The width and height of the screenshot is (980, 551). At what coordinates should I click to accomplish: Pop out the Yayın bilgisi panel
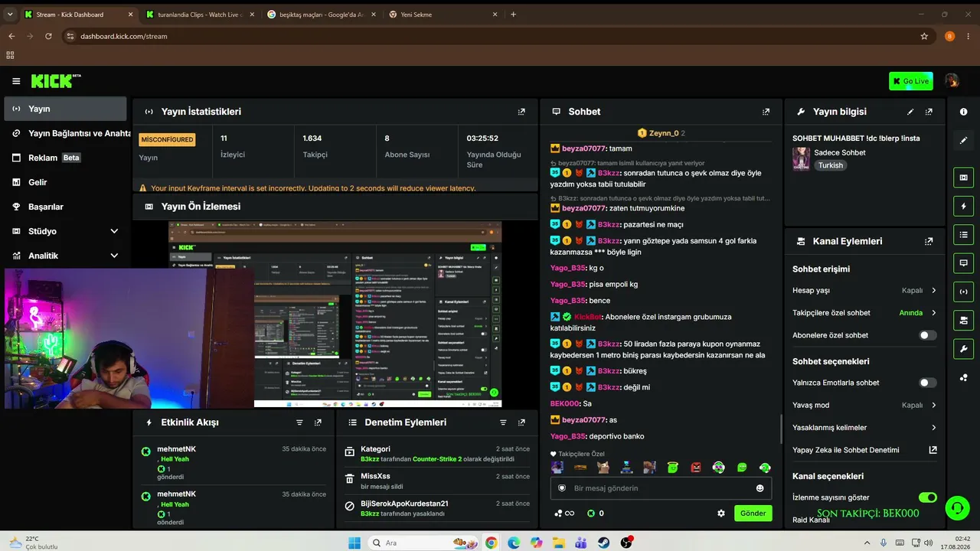[929, 112]
